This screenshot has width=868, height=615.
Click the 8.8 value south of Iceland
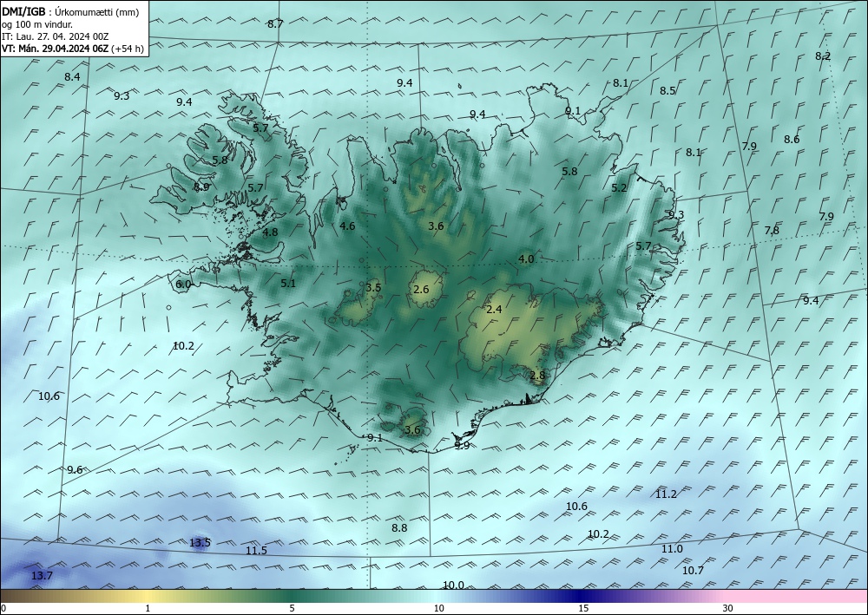[x=399, y=528]
